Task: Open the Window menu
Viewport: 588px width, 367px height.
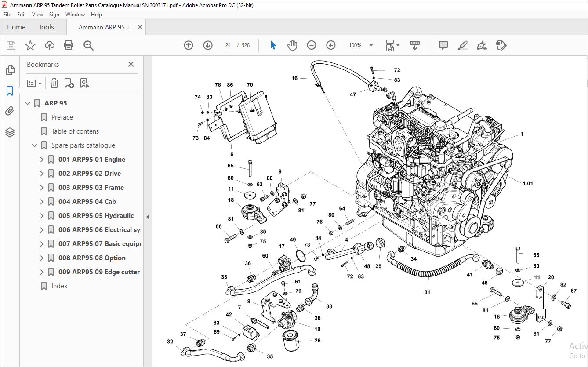Action: tap(75, 15)
